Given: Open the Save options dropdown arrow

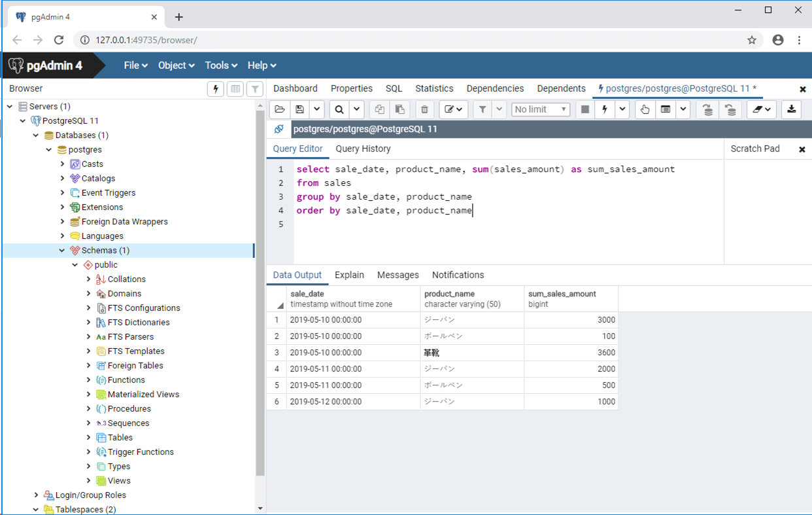Looking at the screenshot, I should pyautogui.click(x=316, y=109).
